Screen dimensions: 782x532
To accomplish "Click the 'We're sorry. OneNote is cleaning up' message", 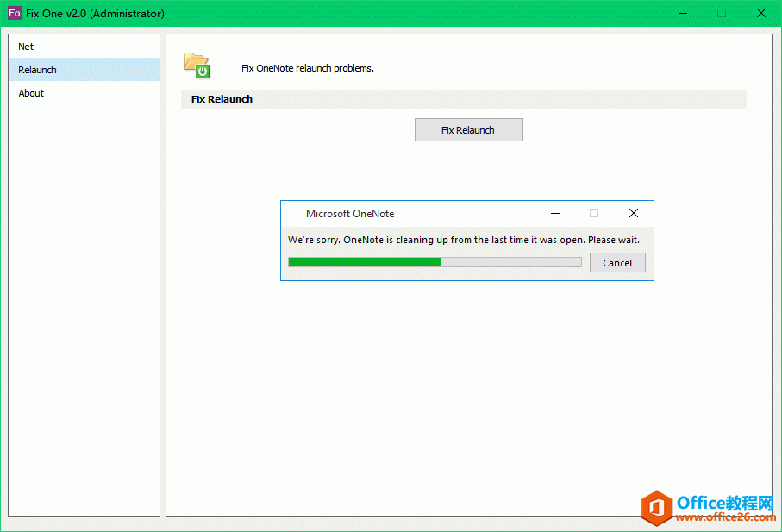I will click(x=464, y=240).
